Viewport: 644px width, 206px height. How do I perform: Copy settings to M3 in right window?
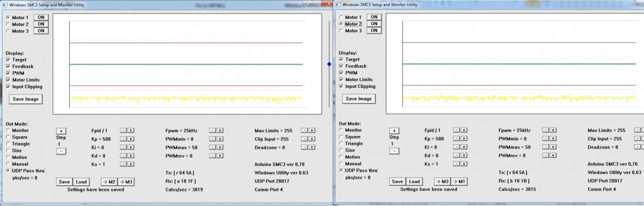pos(442,182)
